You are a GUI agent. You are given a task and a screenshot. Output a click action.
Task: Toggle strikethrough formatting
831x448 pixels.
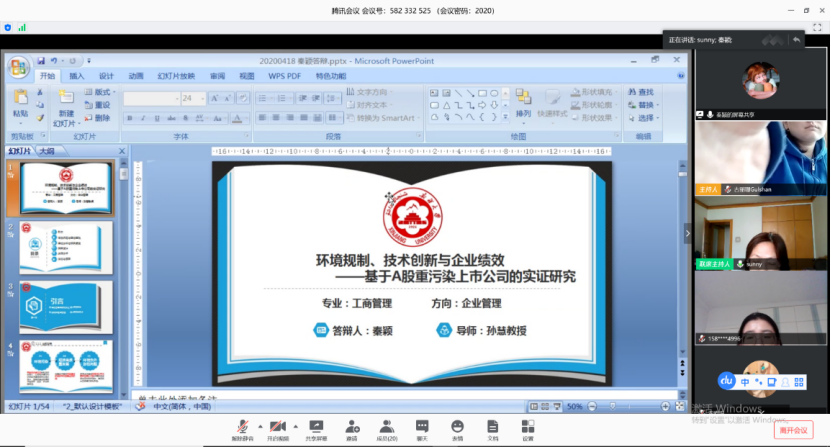pyautogui.click(x=171, y=118)
